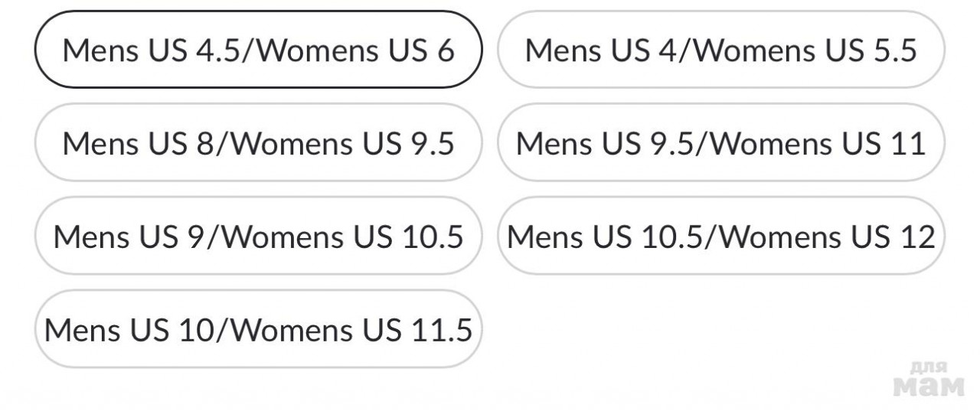The height and width of the screenshot is (411, 980).
Task: Set shoe size to Mens US 10
Action: coord(259,330)
